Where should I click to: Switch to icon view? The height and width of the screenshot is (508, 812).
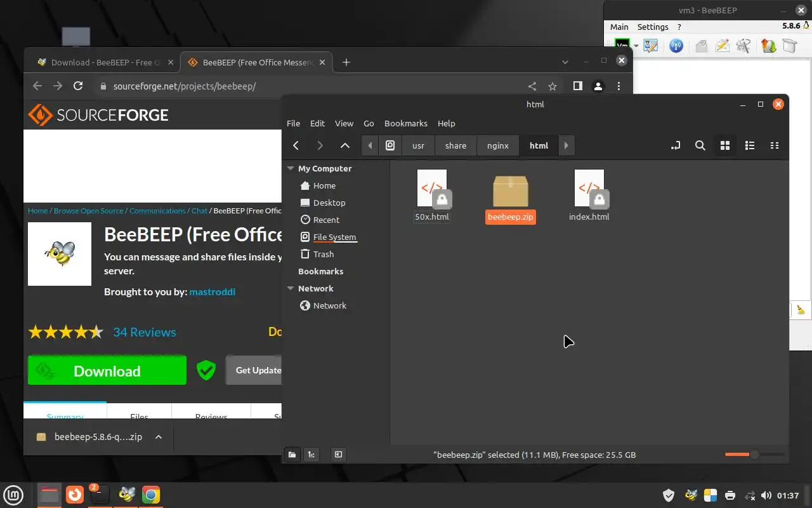(725, 145)
